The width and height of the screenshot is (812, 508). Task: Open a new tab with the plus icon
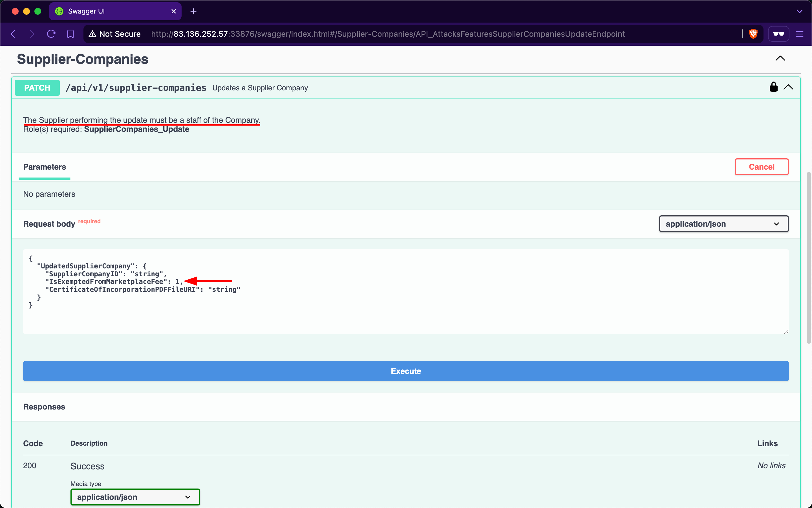click(193, 11)
